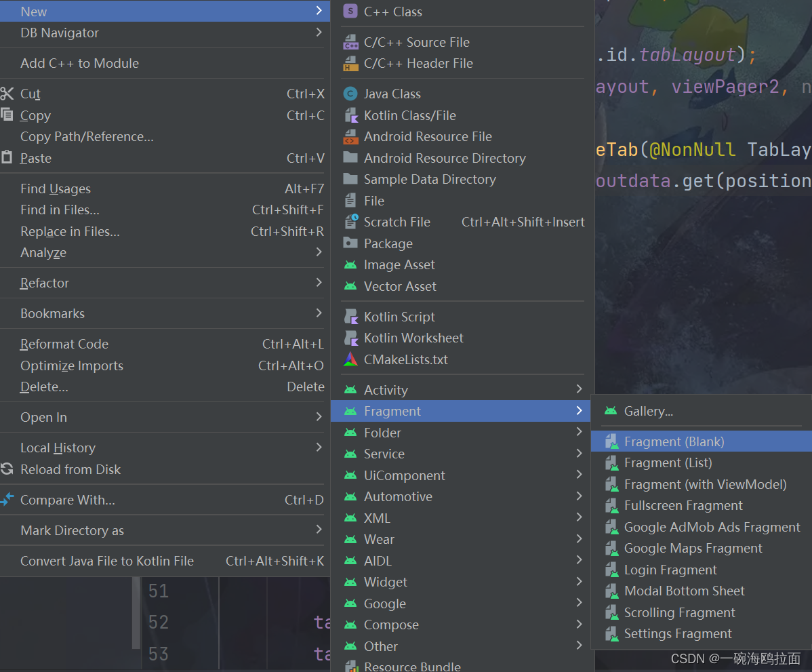Open the XML submenu
Screen dimensions: 812x672
(x=460, y=518)
